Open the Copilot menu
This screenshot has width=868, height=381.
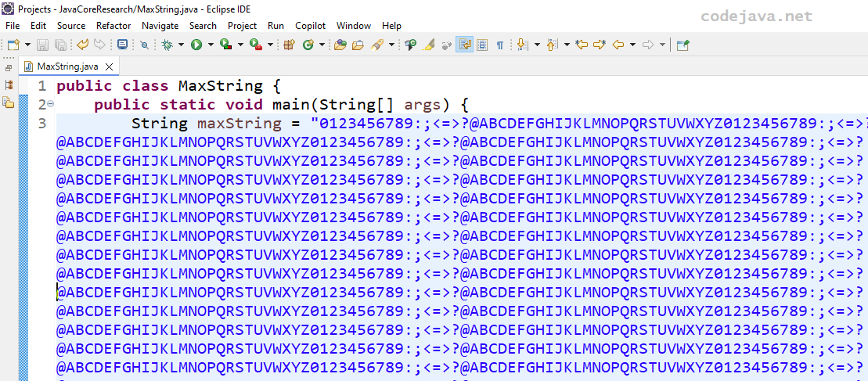311,26
